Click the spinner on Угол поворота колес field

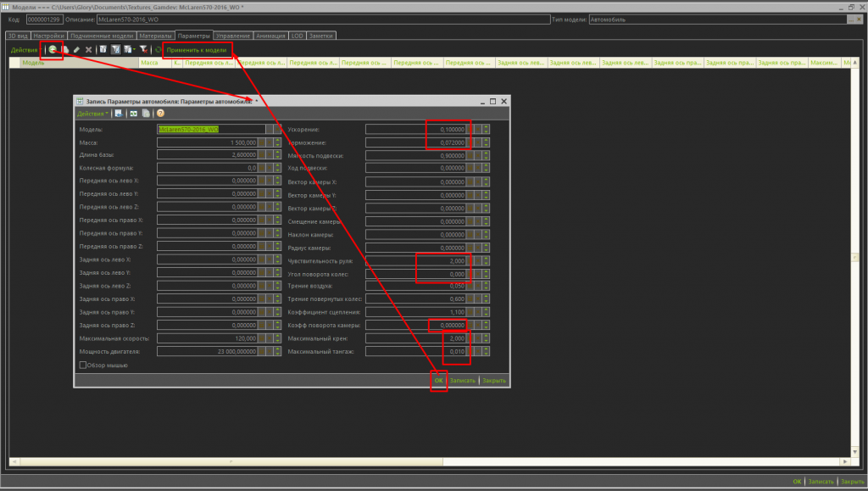point(486,274)
